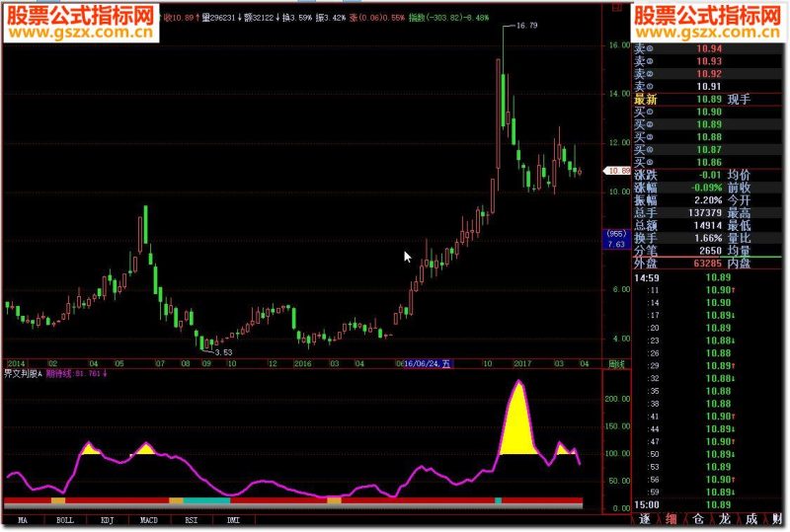The width and height of the screenshot is (790, 532).
Task: Click the 涨跌 -0.01 value
Action: 710,175
